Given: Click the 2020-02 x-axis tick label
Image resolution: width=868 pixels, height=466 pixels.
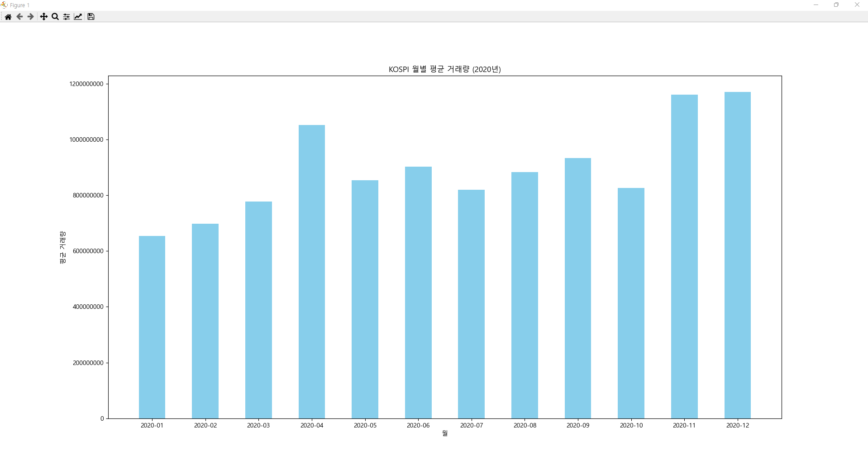Looking at the screenshot, I should pos(205,425).
